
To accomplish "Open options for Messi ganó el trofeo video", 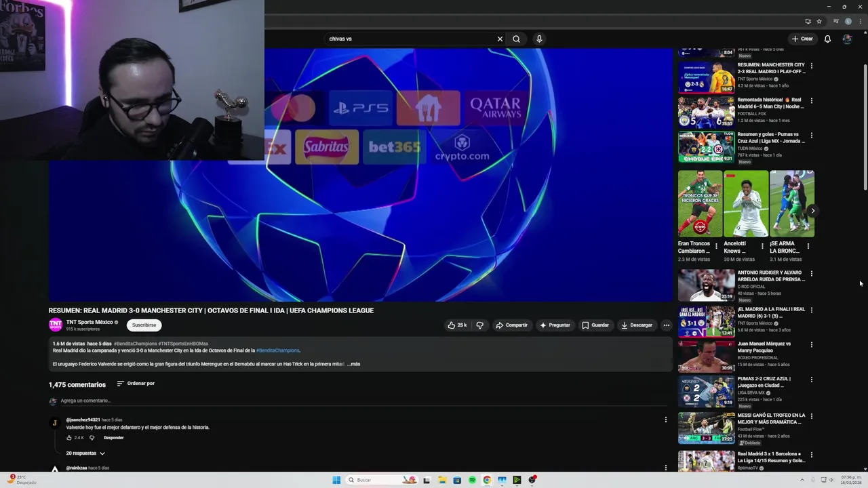I will tap(811, 416).
